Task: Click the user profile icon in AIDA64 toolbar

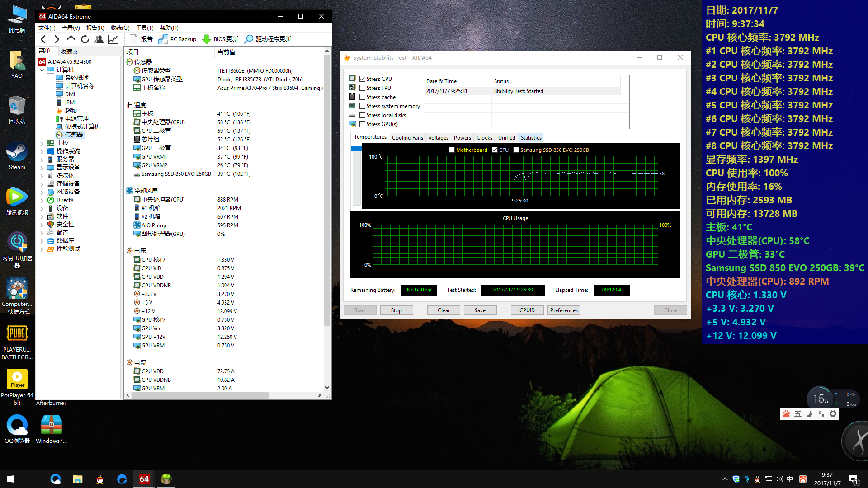Action: (99, 39)
